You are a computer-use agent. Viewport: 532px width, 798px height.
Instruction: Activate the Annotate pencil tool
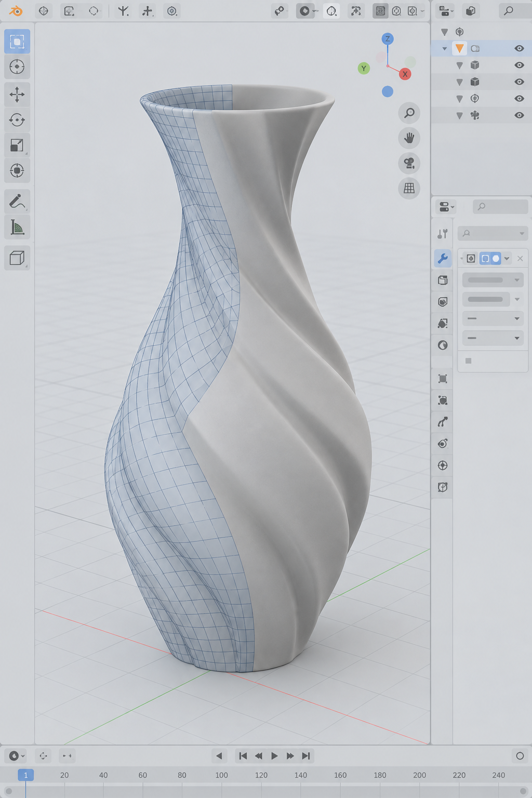[17, 201]
